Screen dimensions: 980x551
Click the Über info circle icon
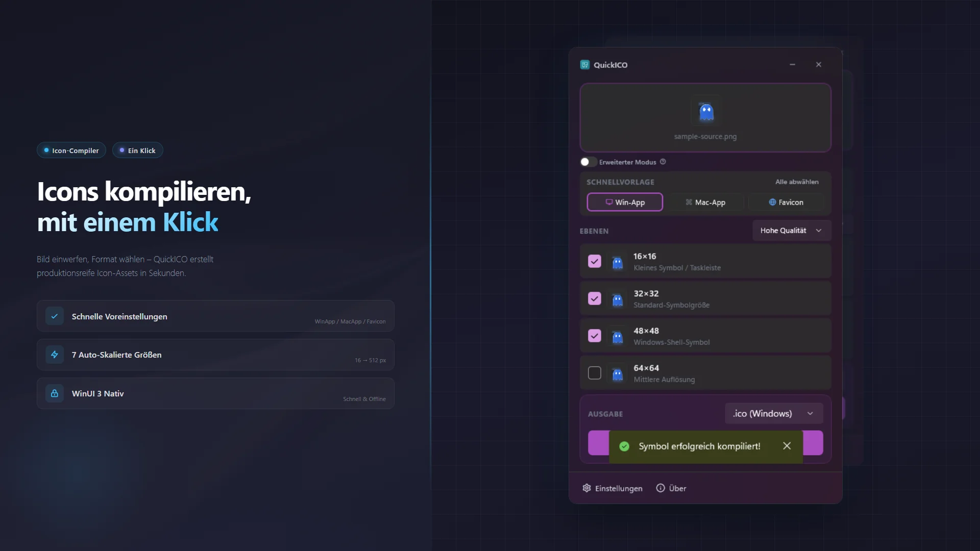pyautogui.click(x=660, y=488)
